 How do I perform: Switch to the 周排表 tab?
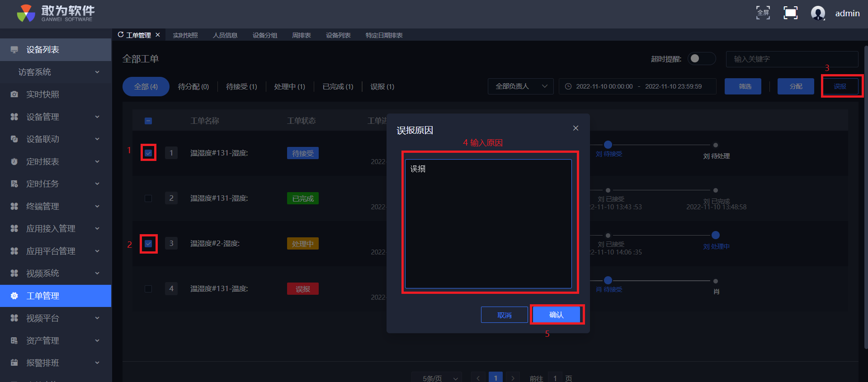tap(302, 35)
